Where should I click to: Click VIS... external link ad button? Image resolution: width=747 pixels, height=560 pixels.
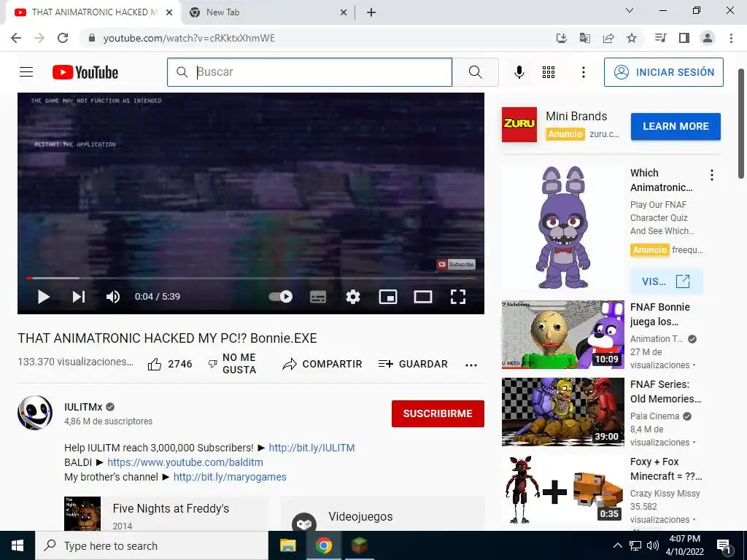[x=666, y=281]
